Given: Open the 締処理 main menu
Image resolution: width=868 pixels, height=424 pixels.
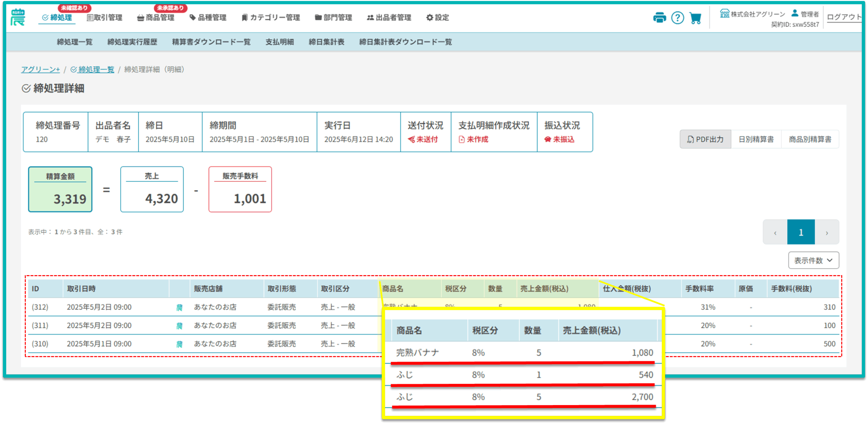Looking at the screenshot, I should [x=57, y=18].
